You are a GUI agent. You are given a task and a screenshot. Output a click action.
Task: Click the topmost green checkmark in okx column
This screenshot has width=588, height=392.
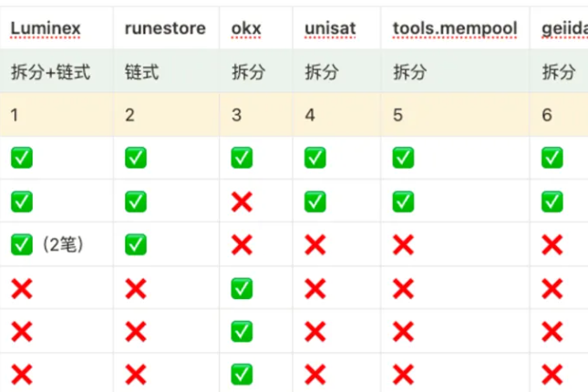[242, 159]
